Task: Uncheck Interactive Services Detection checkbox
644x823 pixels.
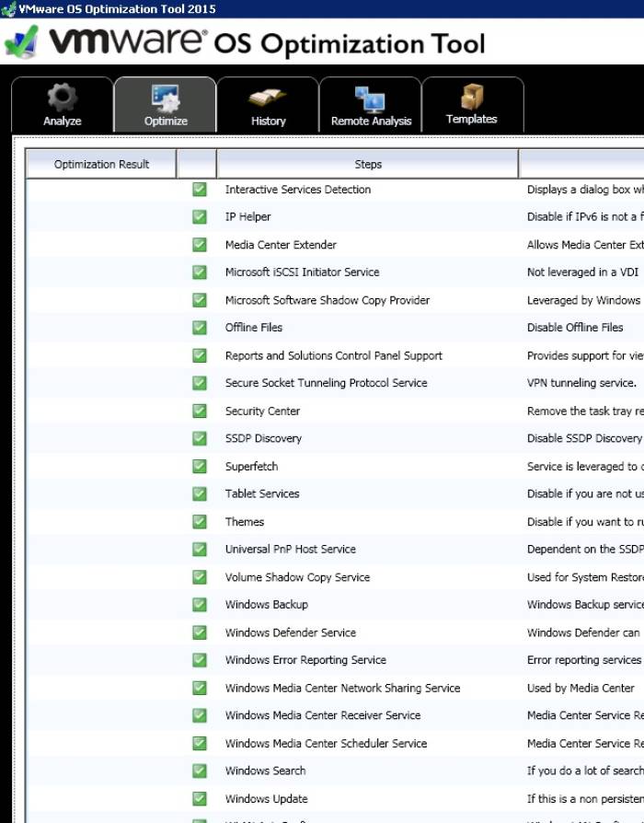Action: 200,190
